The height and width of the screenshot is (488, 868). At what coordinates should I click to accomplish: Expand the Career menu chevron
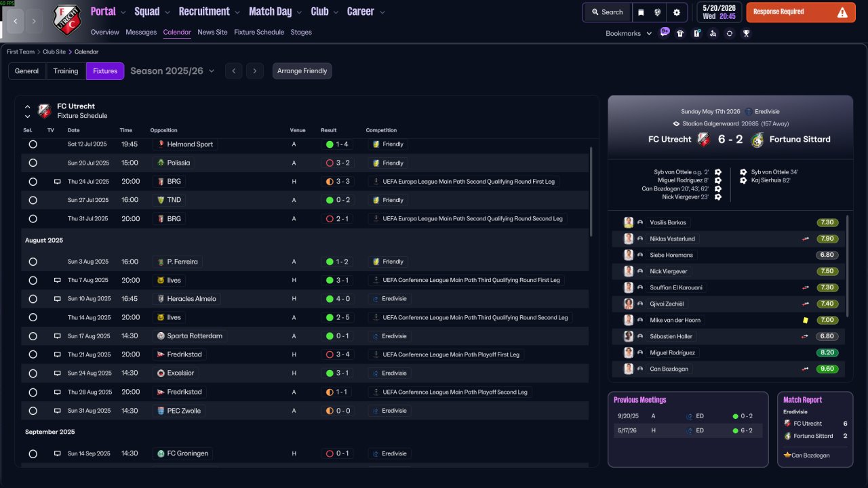[382, 12]
